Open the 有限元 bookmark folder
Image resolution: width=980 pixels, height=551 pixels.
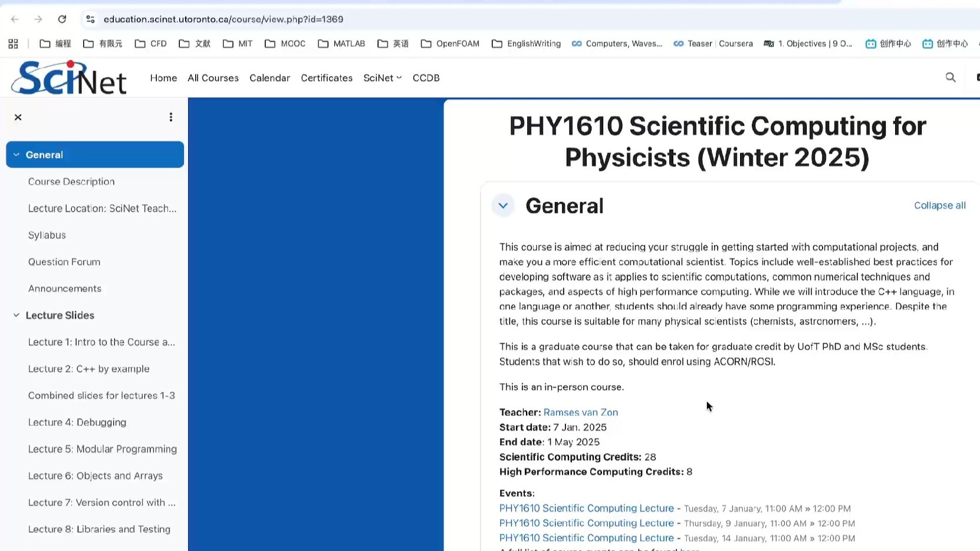[103, 44]
